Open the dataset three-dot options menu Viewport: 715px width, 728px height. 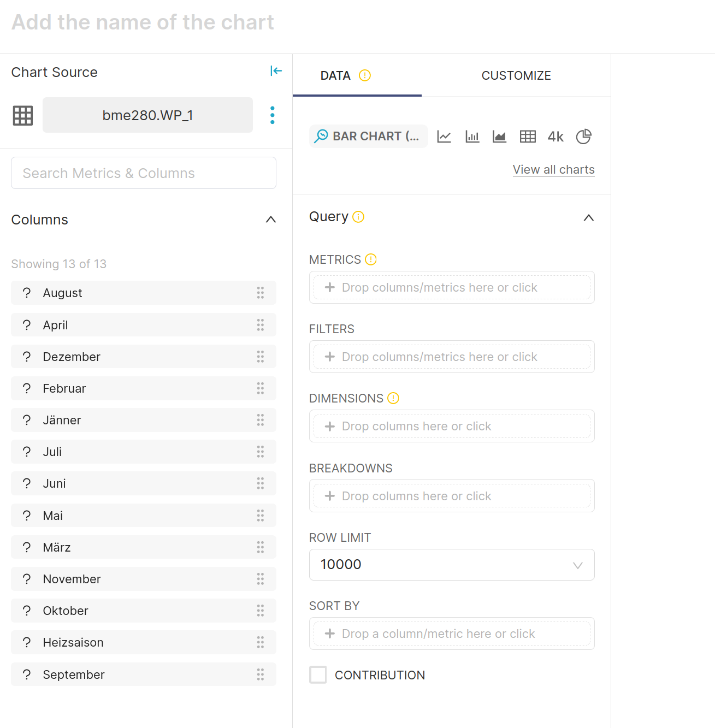(272, 115)
